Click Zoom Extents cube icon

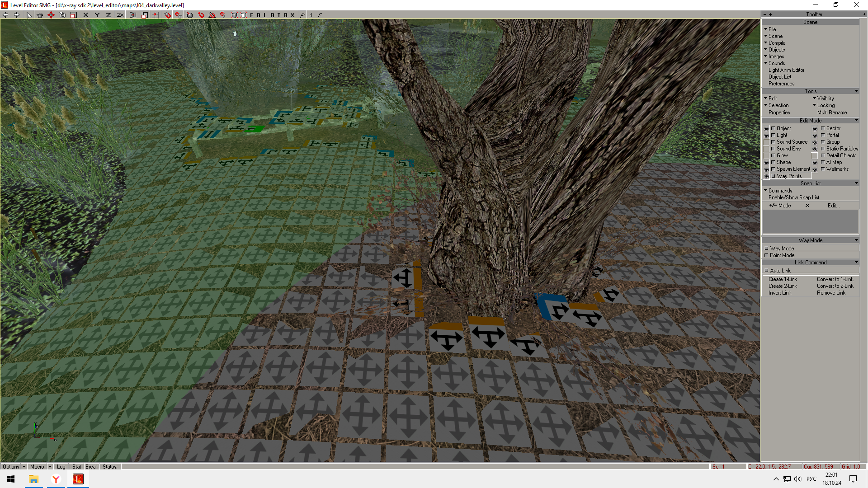pyautogui.click(x=234, y=15)
